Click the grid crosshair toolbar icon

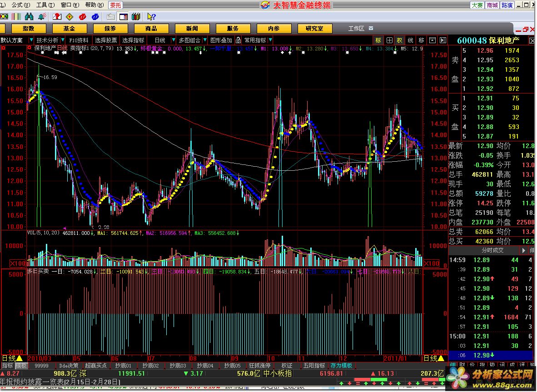tap(389, 40)
